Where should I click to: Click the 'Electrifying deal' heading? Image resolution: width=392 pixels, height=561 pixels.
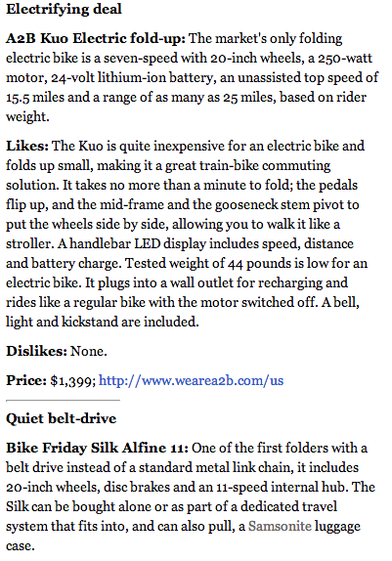pyautogui.click(x=64, y=9)
